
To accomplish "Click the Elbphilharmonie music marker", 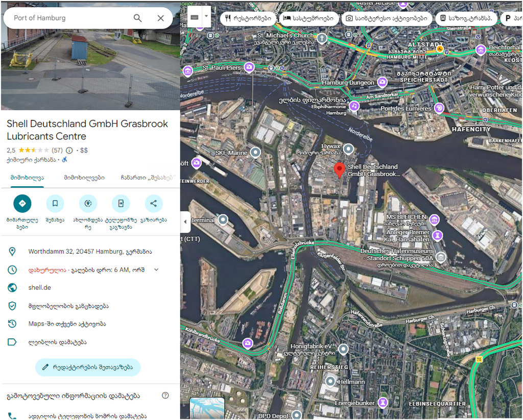I will [354, 107].
